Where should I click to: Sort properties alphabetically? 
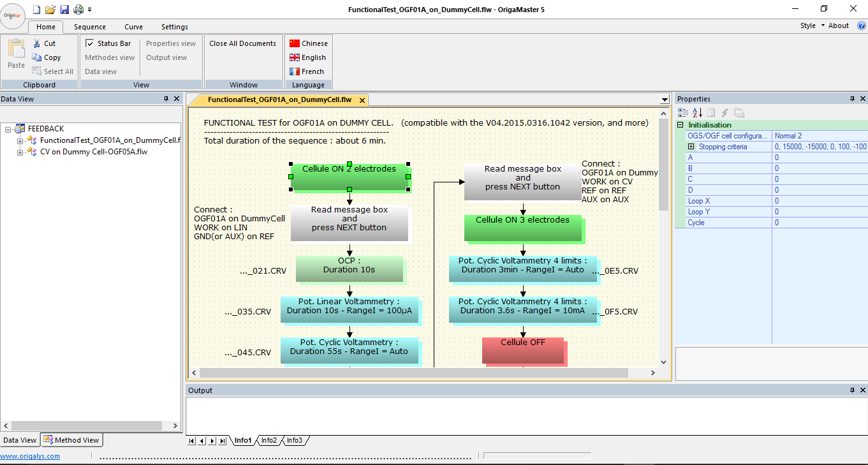point(697,113)
